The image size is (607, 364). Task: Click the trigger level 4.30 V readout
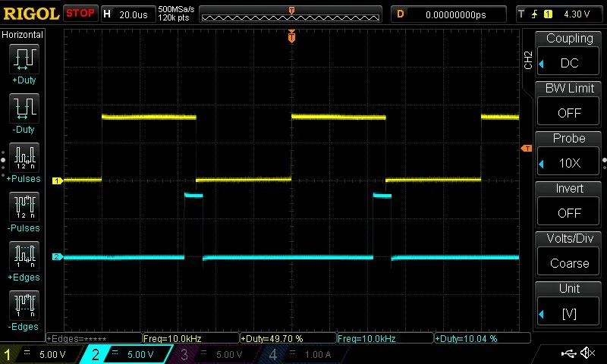(x=577, y=14)
